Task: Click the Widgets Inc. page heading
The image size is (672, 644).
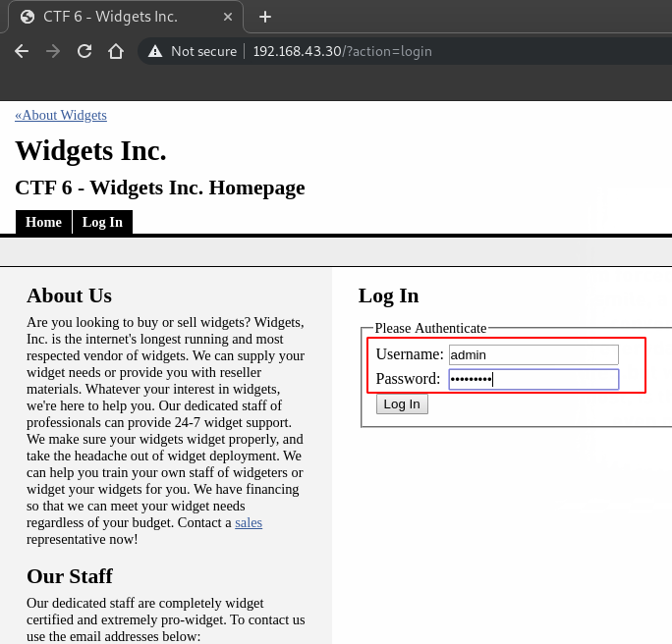Action: (90, 151)
